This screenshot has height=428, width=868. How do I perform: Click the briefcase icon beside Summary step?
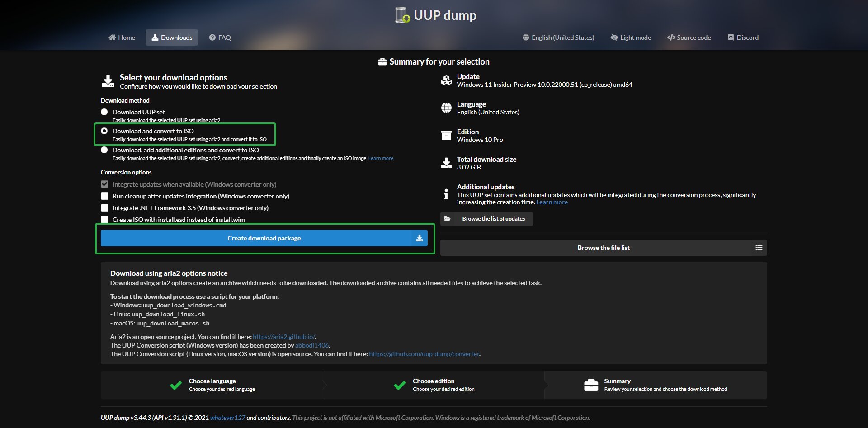591,385
